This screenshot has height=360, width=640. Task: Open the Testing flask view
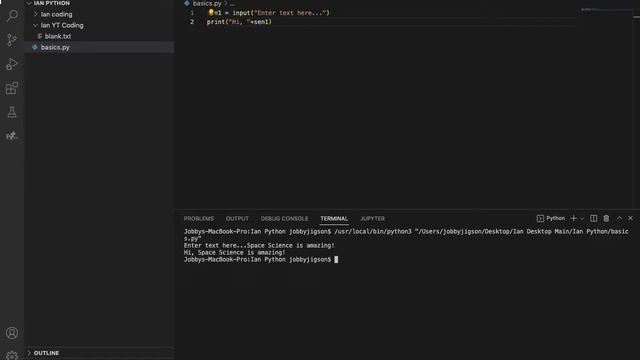(12, 112)
